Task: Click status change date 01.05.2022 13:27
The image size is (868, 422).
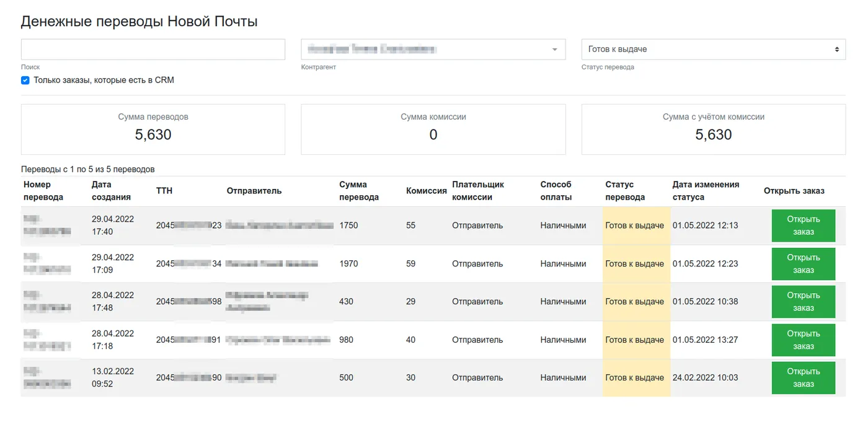Action: pos(706,340)
